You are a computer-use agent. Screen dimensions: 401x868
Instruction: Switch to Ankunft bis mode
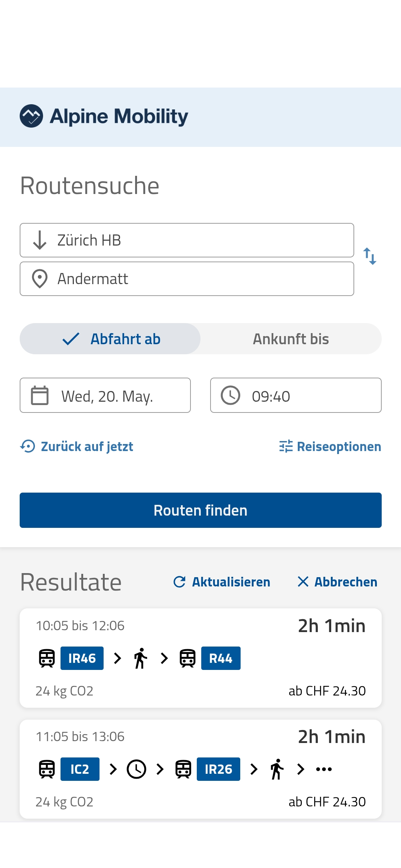click(291, 339)
